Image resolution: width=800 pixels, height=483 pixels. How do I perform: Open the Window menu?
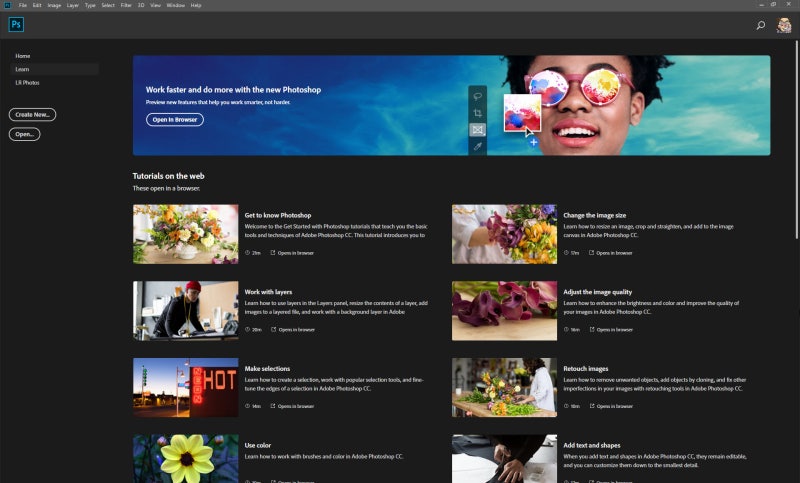tap(176, 5)
